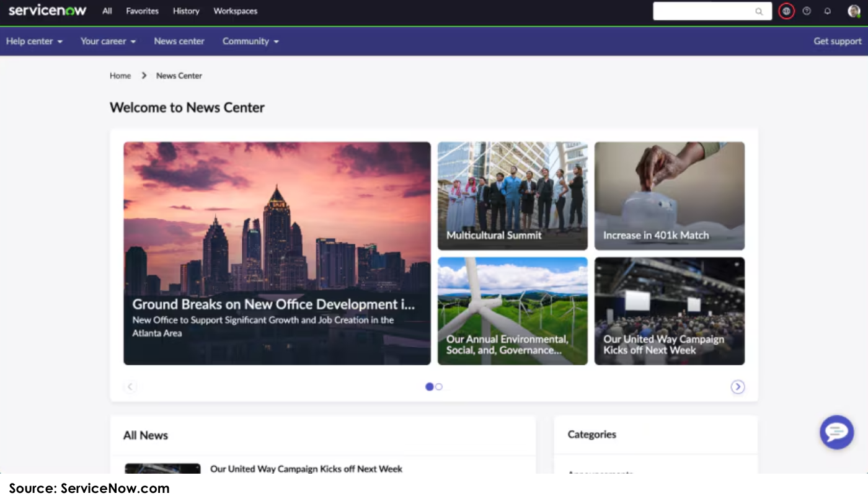
Task: Click the carousel previous arrow
Action: [130, 386]
